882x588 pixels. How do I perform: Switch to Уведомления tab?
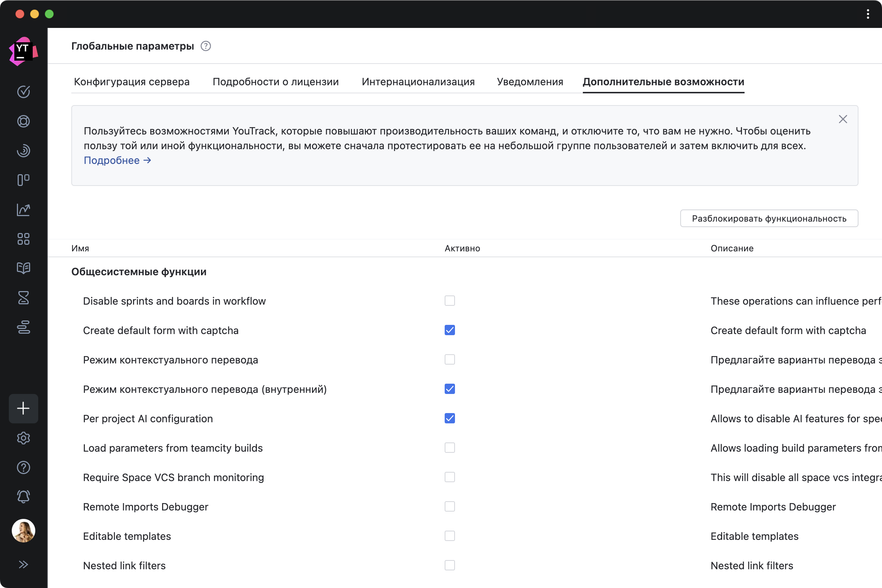[x=530, y=82]
